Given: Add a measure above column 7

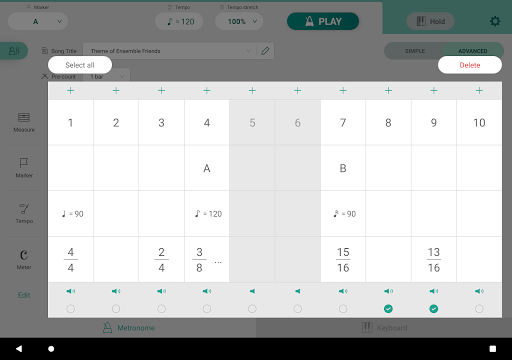Looking at the screenshot, I should tap(343, 90).
